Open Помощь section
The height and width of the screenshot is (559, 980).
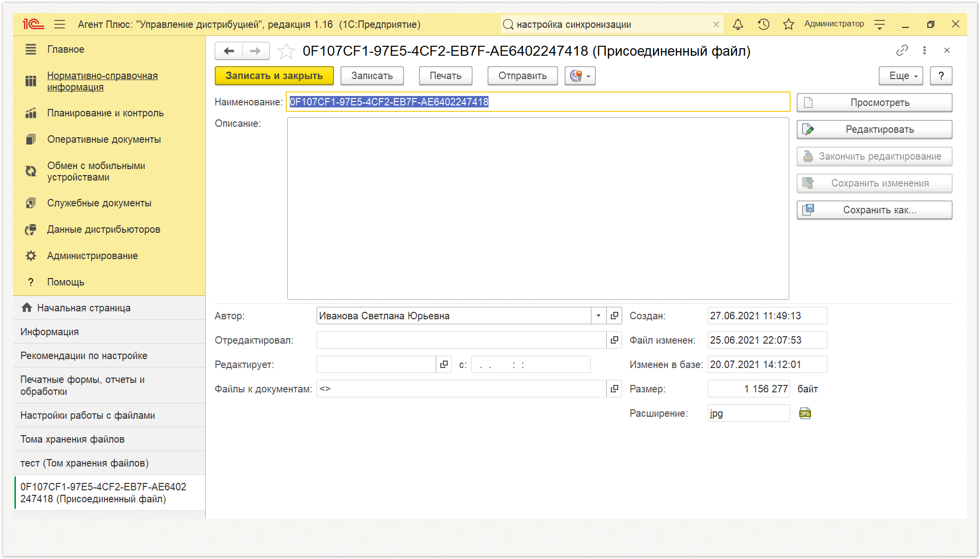(x=66, y=282)
